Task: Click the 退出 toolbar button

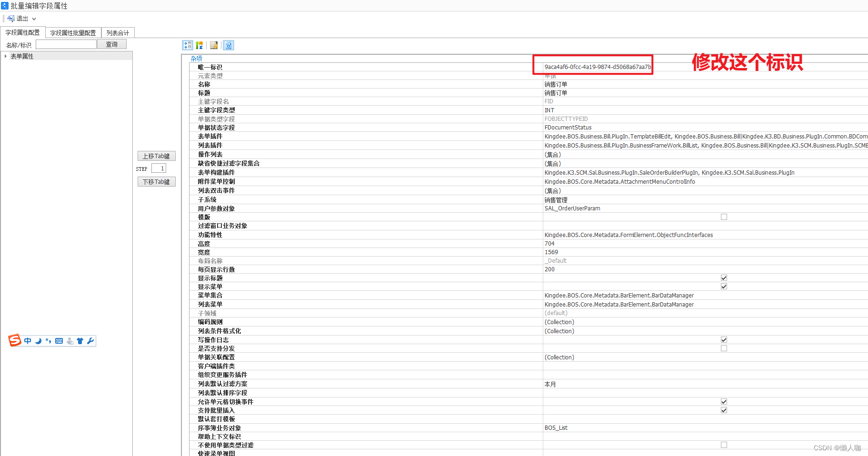Action: point(18,19)
